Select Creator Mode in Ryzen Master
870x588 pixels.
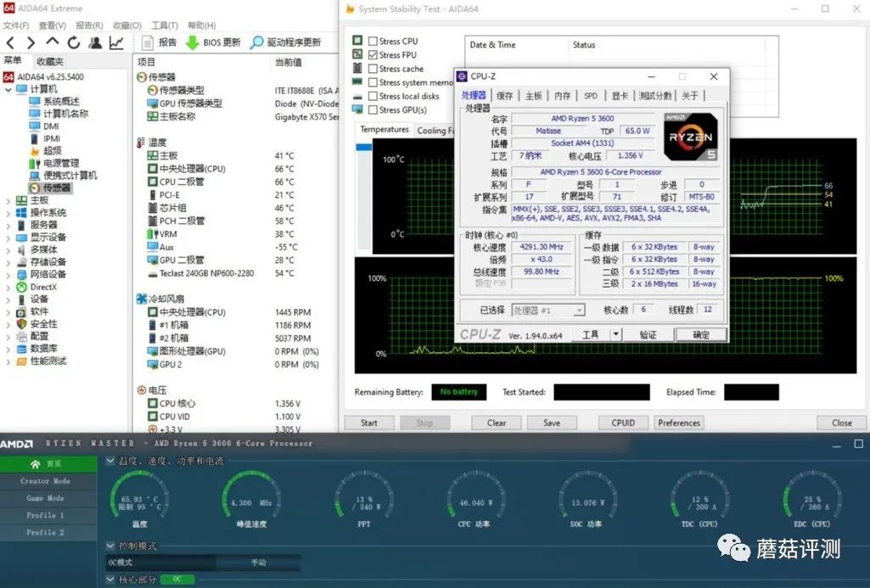point(48,481)
